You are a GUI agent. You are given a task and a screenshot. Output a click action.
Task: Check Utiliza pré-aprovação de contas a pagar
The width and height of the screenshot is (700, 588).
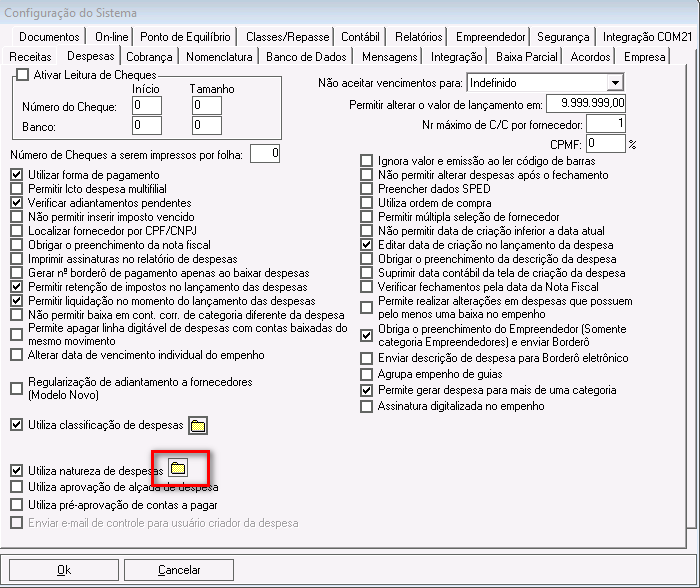coord(17,505)
